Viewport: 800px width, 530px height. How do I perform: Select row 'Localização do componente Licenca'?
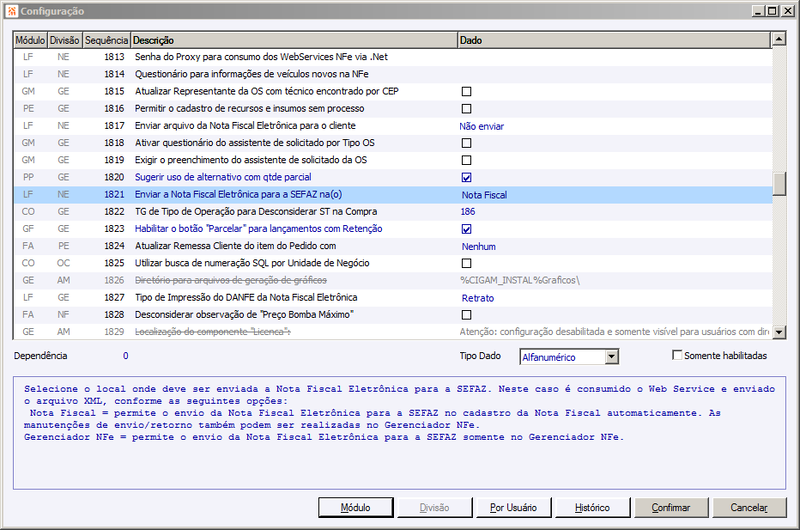[393, 332]
